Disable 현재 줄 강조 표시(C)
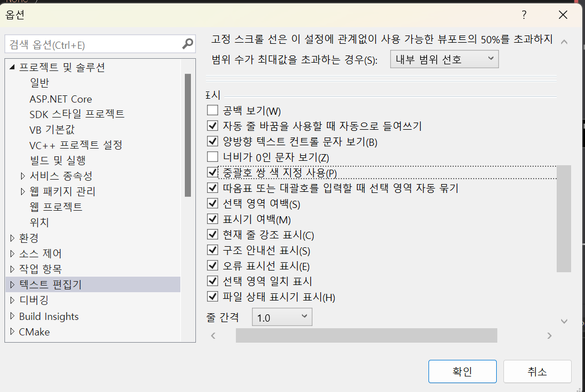The width and height of the screenshot is (585, 392). pyautogui.click(x=212, y=234)
